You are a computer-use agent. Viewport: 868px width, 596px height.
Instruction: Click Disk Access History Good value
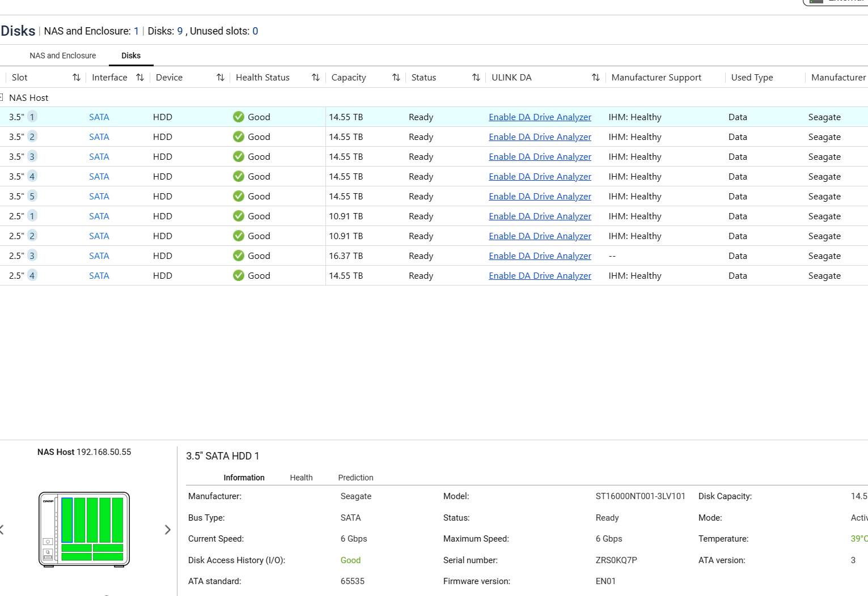click(x=350, y=560)
